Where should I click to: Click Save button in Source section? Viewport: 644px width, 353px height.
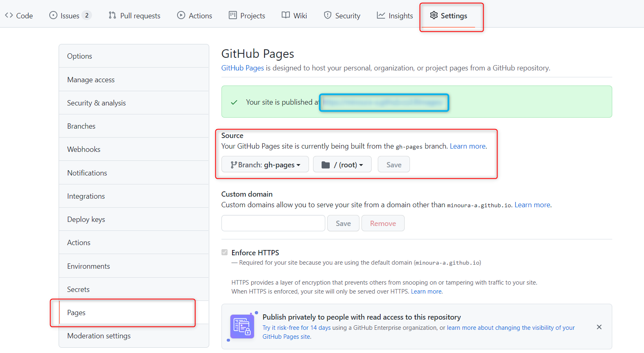(394, 164)
